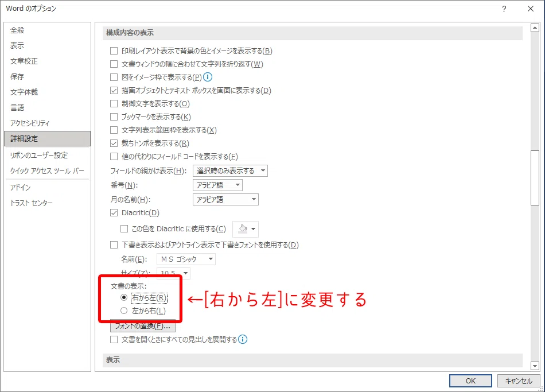545x392 pixels.
Task: Open 月の名前 dropdown
Action: pos(225,199)
